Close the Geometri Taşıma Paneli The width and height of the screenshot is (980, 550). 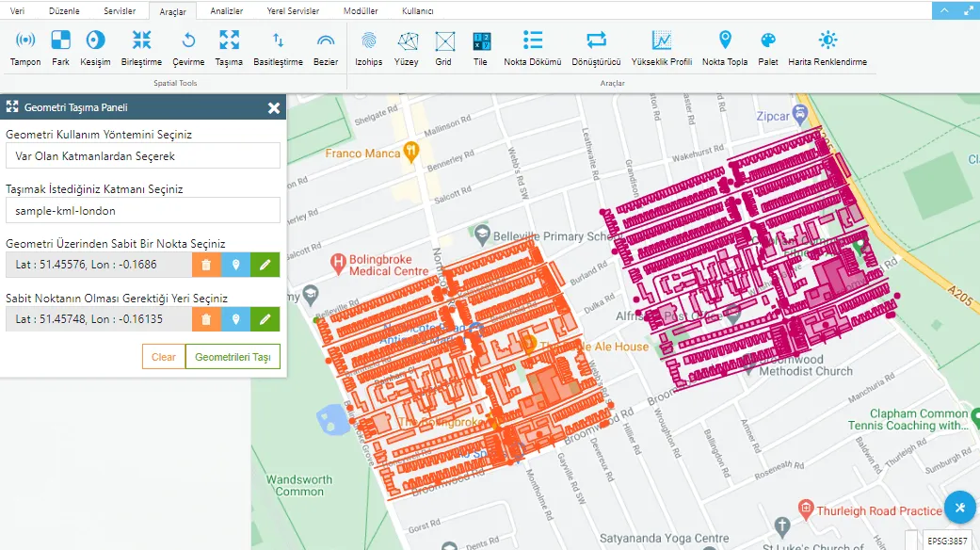tap(274, 107)
